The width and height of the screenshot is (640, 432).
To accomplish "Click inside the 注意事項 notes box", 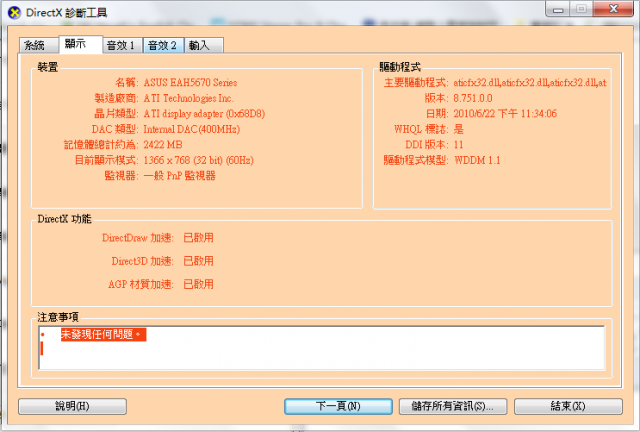I will (322, 348).
